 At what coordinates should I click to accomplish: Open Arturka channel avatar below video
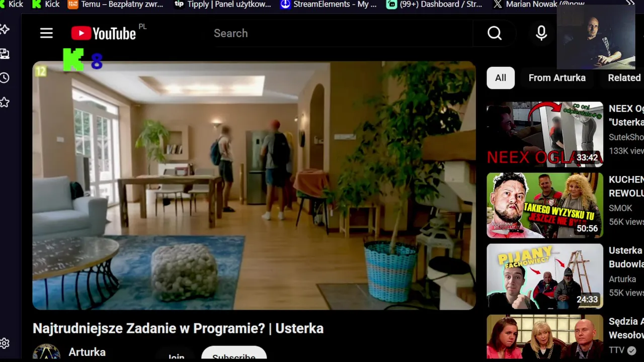(46, 352)
